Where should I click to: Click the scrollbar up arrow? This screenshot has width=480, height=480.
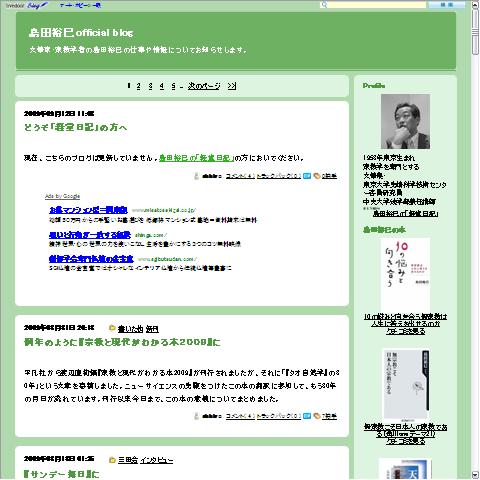point(475,5)
